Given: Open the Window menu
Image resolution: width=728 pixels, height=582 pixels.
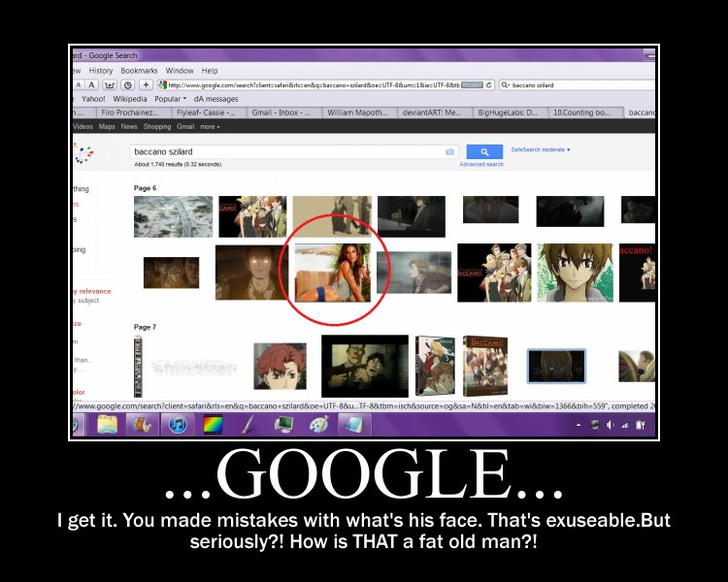Looking at the screenshot, I should [x=180, y=71].
